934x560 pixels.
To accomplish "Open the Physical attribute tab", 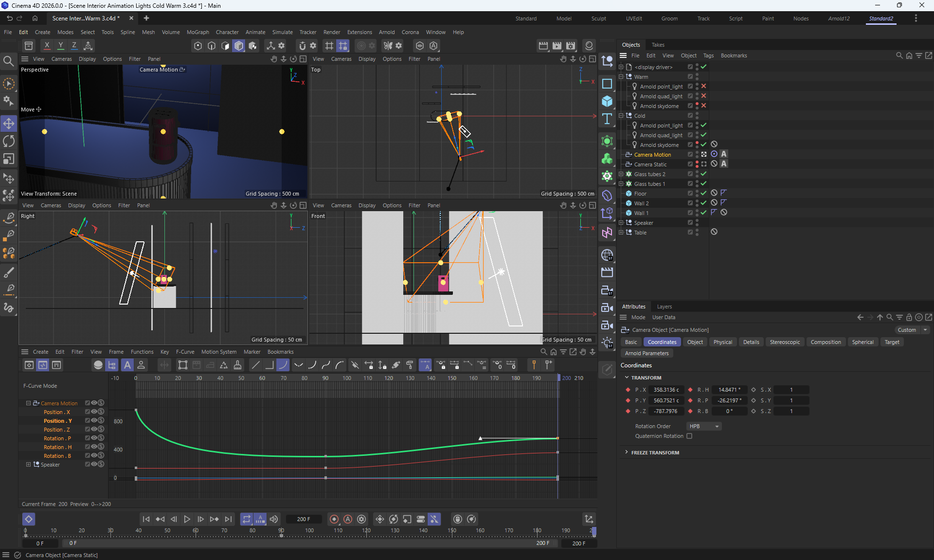I will coord(722,342).
